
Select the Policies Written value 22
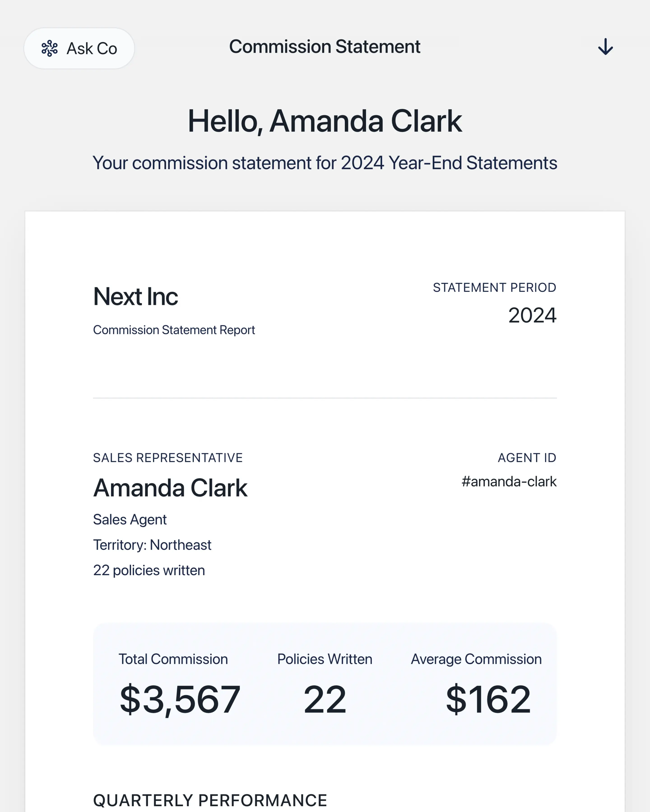pyautogui.click(x=324, y=699)
